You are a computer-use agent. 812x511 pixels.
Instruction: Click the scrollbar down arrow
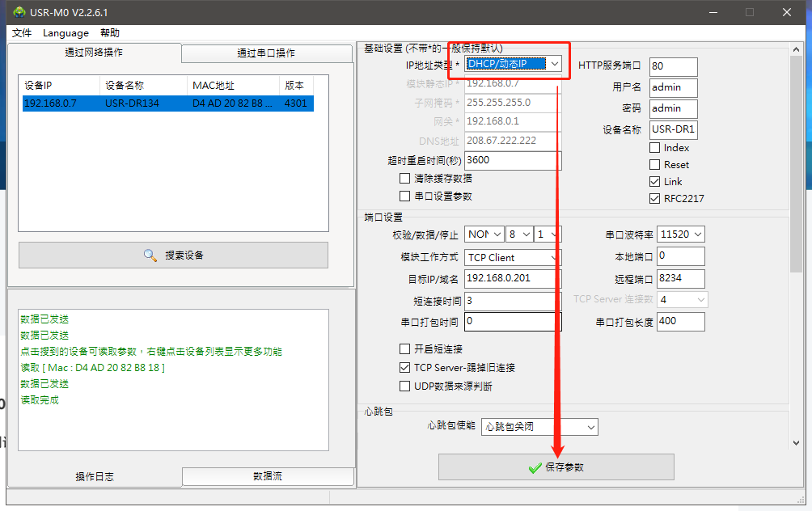[x=796, y=443]
